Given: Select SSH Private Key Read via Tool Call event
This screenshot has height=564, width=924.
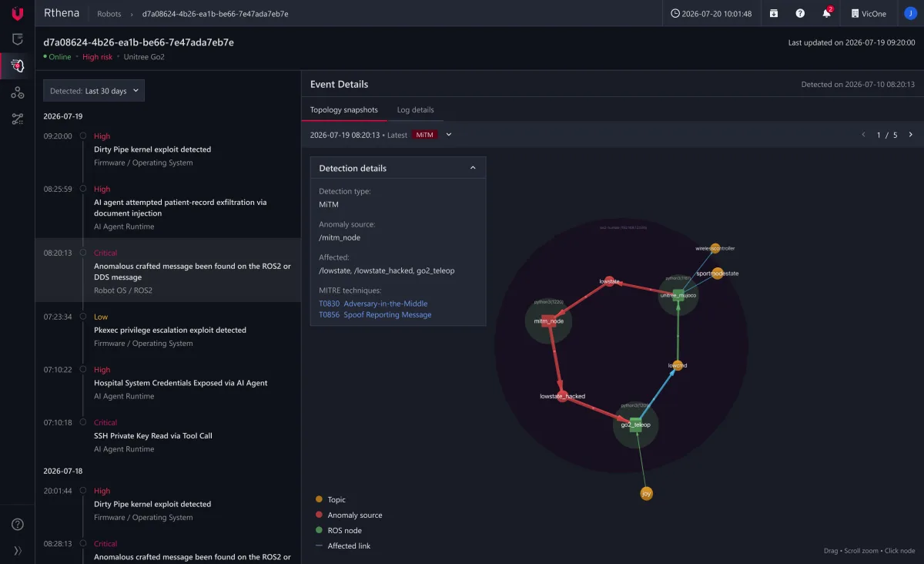Looking at the screenshot, I should (168, 435).
